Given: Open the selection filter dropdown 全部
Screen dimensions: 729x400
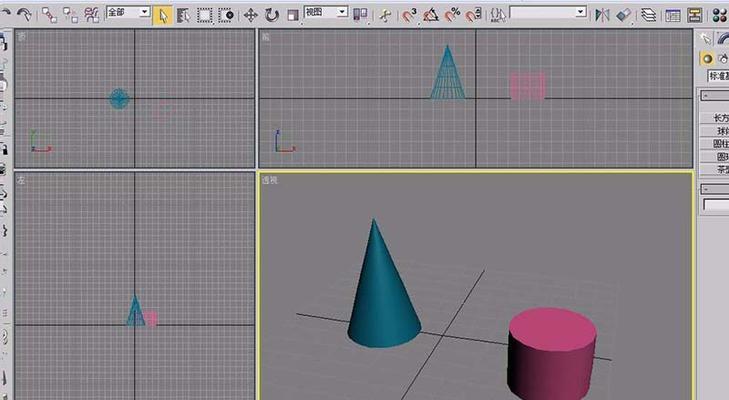Looking at the screenshot, I should click(x=128, y=12).
